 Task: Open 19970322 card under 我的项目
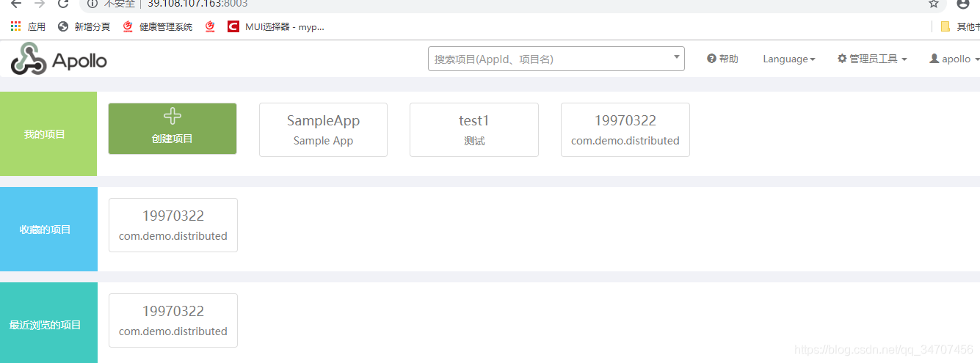click(x=625, y=130)
